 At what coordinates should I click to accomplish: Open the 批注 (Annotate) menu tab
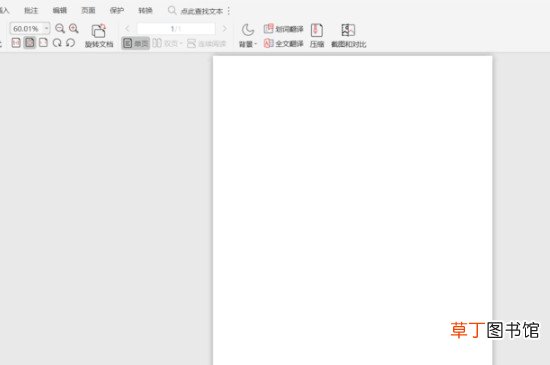[x=31, y=11]
